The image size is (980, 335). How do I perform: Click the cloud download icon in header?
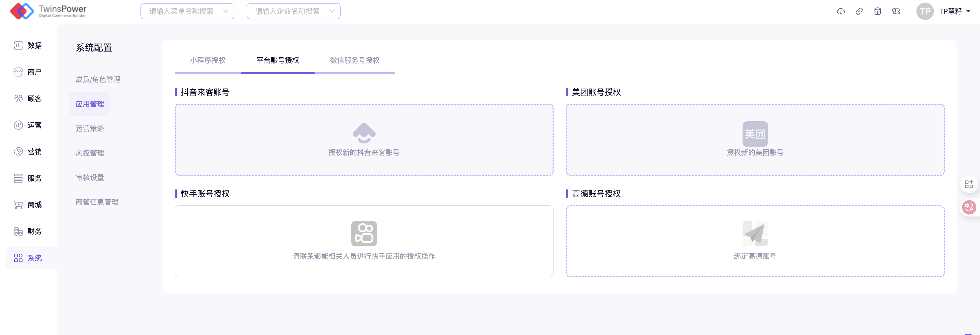pos(840,11)
